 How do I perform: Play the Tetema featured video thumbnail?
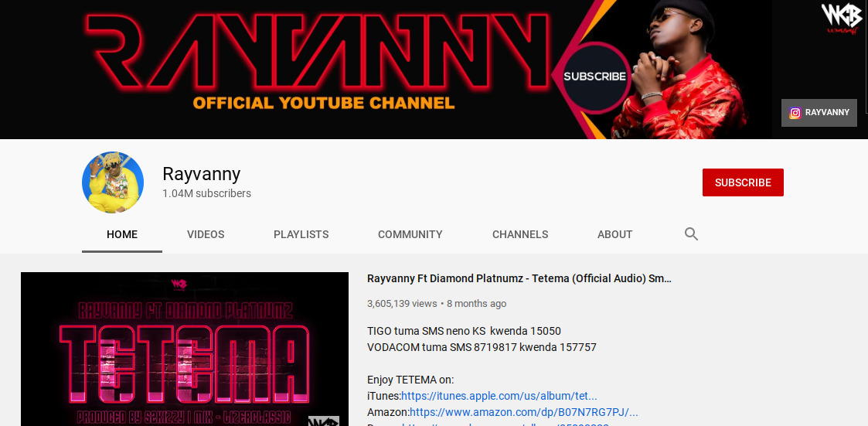click(185, 349)
